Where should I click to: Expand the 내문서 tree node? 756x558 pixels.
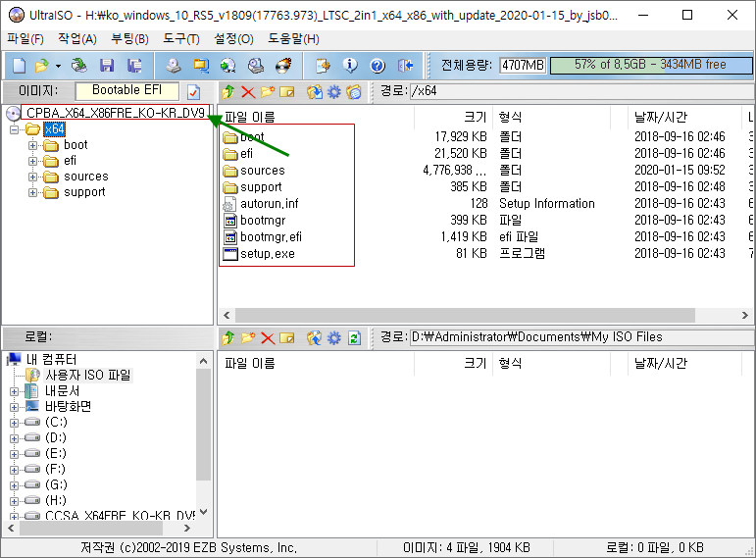[14, 391]
